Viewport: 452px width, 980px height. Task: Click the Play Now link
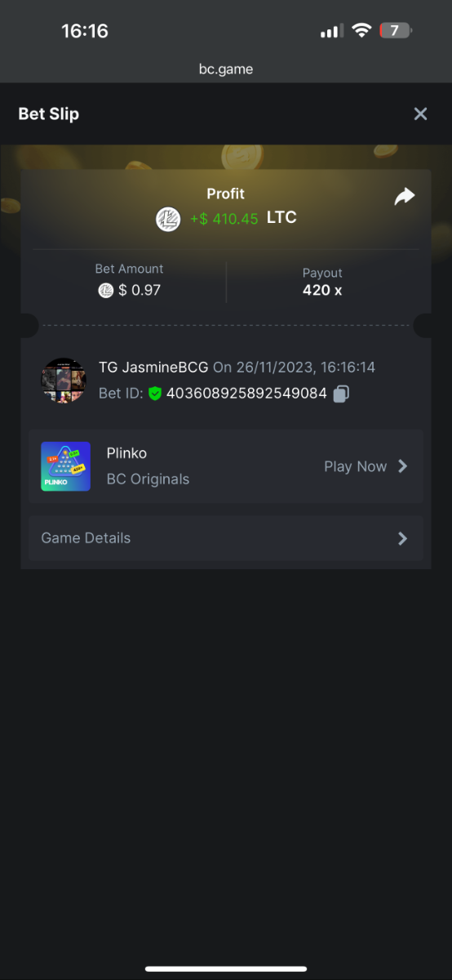[x=355, y=466]
